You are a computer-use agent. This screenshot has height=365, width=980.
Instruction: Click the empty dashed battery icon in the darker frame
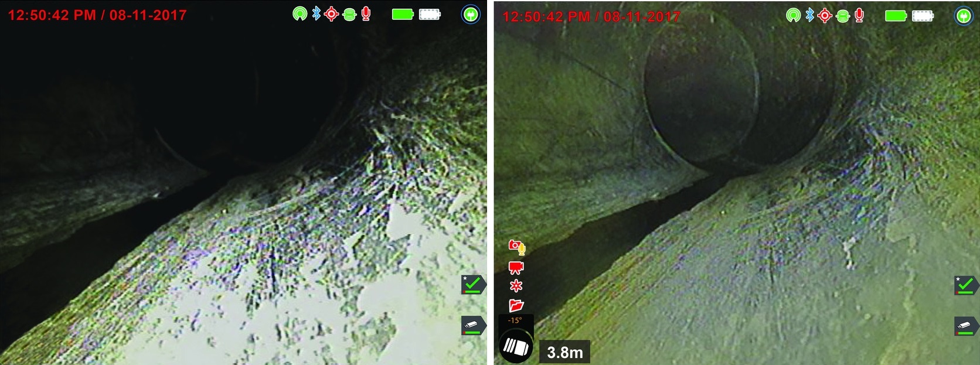tap(430, 14)
